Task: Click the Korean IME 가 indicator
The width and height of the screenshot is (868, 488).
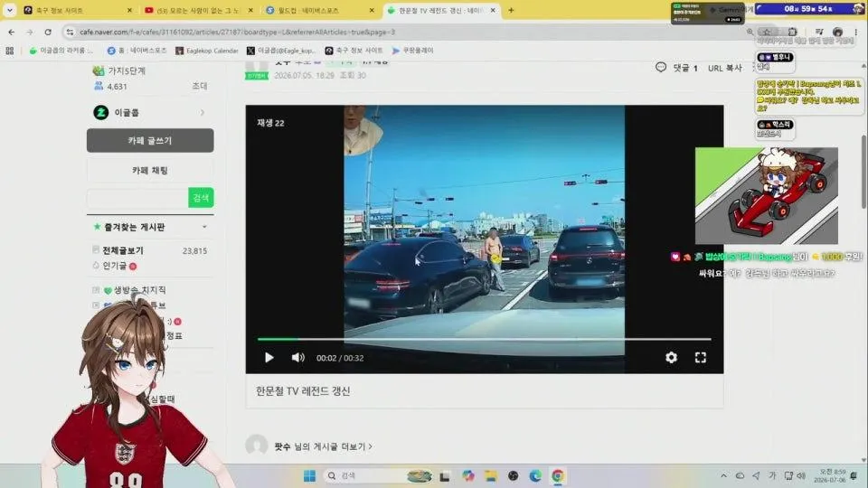Action: click(x=772, y=476)
